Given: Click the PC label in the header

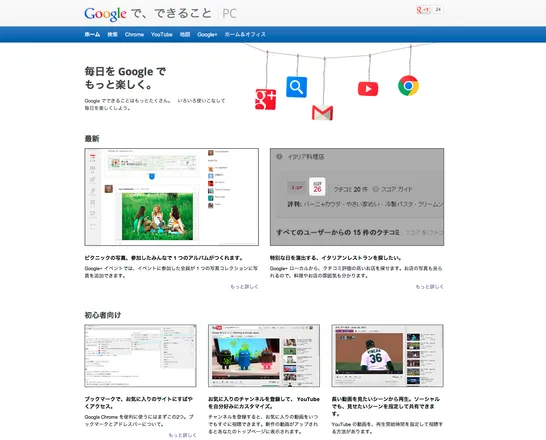Looking at the screenshot, I should click(229, 14).
